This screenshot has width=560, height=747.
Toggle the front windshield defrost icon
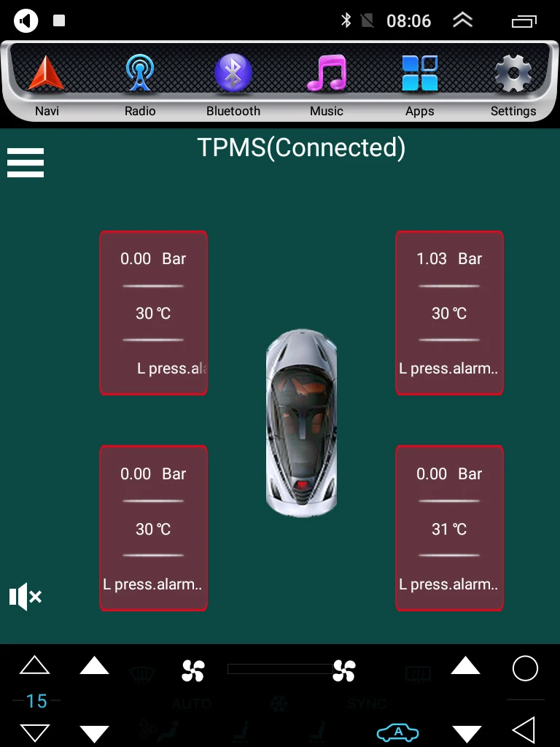142,674
